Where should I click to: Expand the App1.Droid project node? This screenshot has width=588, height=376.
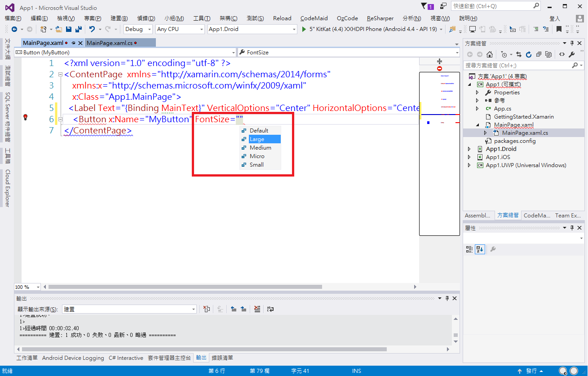tap(469, 149)
